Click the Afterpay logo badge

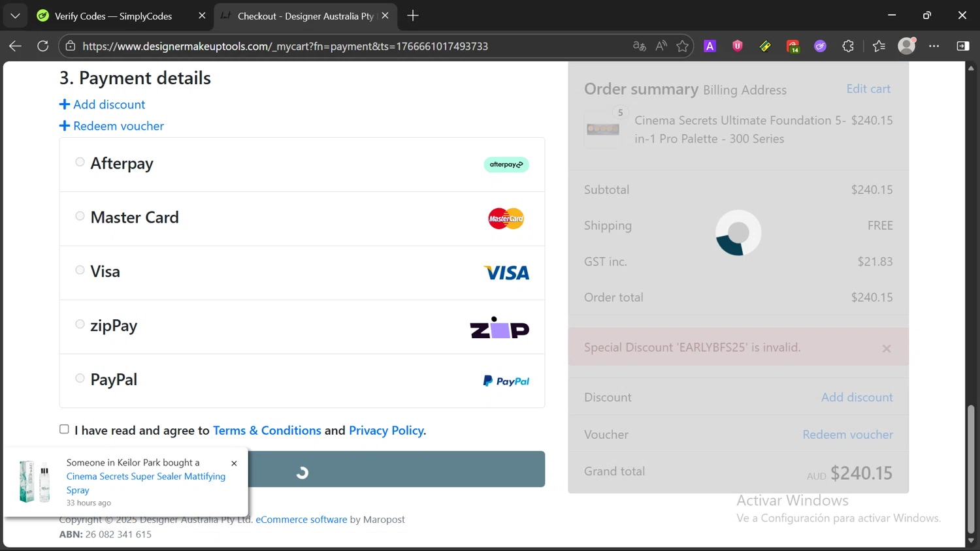(506, 165)
